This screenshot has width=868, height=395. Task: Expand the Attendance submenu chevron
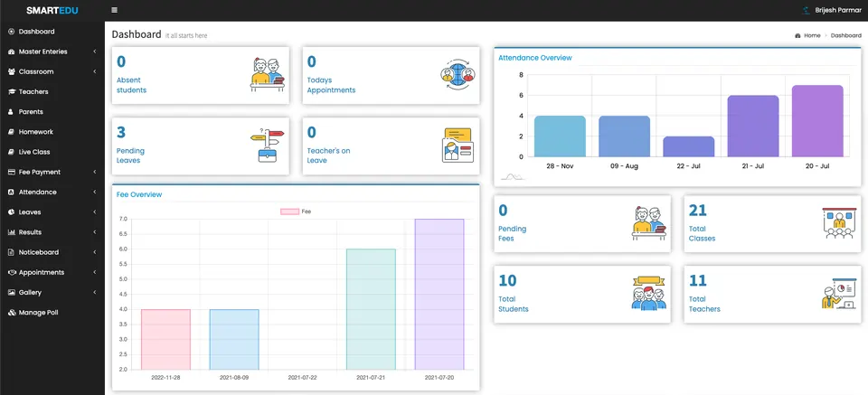coord(95,192)
